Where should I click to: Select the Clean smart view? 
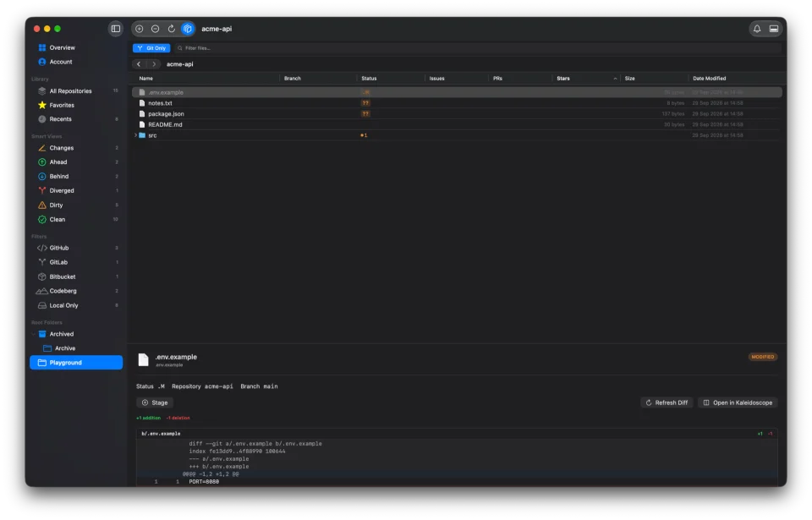pyautogui.click(x=75, y=220)
